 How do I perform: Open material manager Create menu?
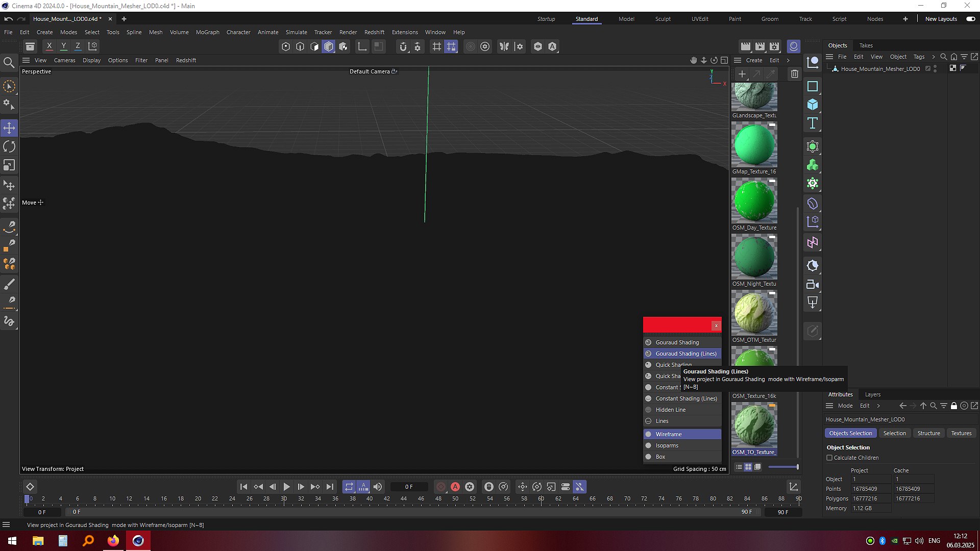coord(754,60)
